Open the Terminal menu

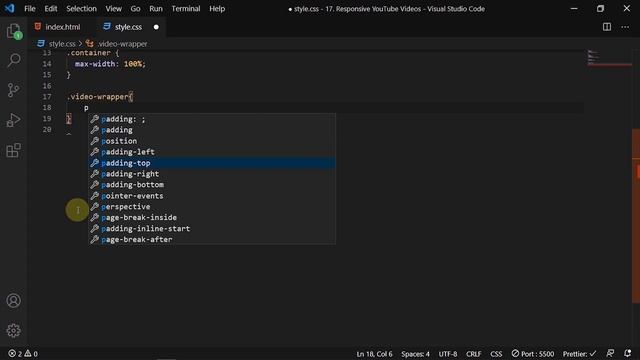pos(186,9)
